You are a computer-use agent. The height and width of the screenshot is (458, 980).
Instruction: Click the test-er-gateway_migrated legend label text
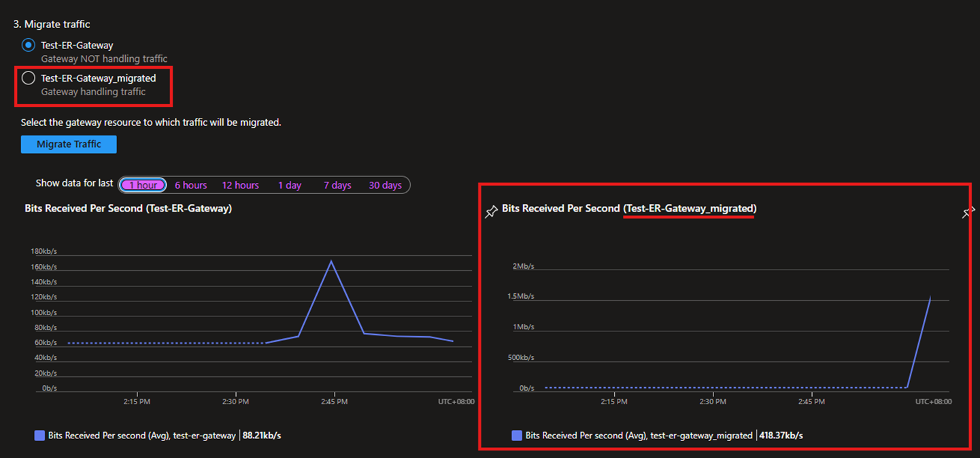click(x=639, y=436)
